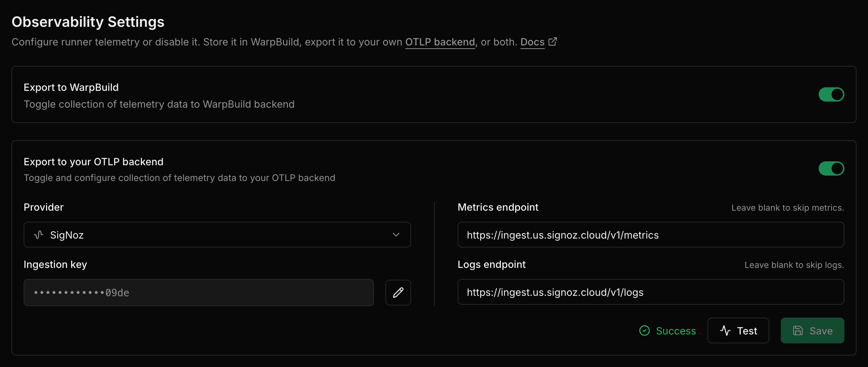Toggle off Export to WarpBuild switch
The width and height of the screenshot is (868, 367).
831,94
